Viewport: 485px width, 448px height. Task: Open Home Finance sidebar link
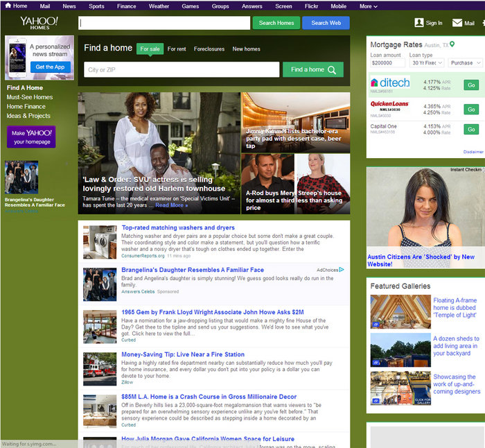pos(26,107)
